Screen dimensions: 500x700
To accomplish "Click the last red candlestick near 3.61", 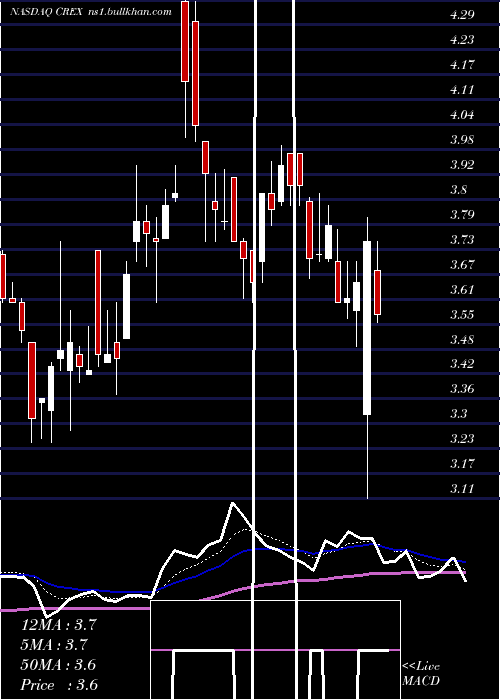I will pyautogui.click(x=377, y=292).
